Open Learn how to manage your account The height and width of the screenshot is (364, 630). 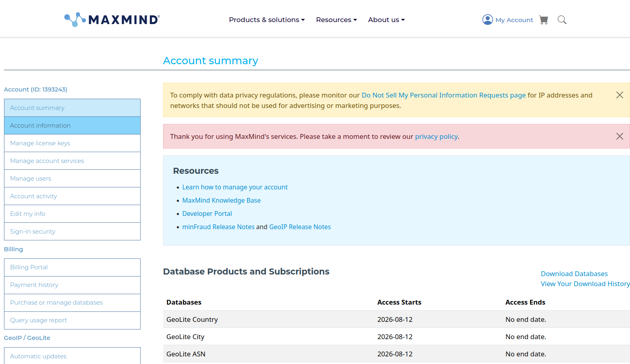pyautogui.click(x=235, y=187)
